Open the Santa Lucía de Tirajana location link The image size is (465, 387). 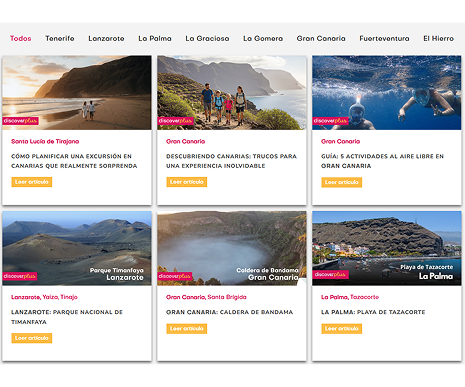point(45,141)
